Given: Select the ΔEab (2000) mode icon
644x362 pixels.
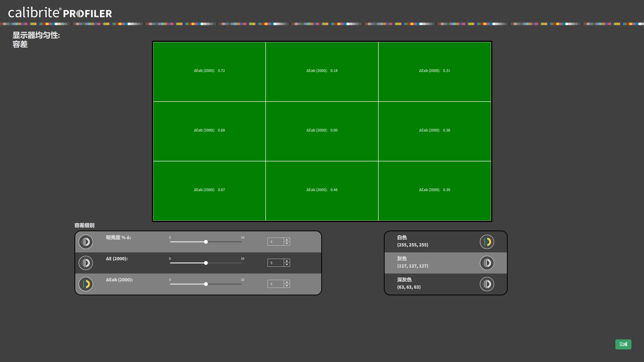Looking at the screenshot, I should [86, 284].
